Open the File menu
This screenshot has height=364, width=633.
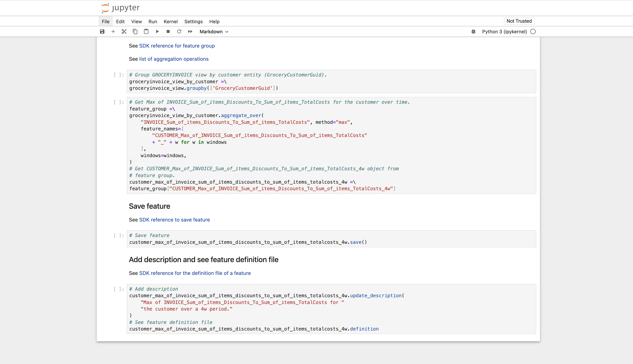106,22
